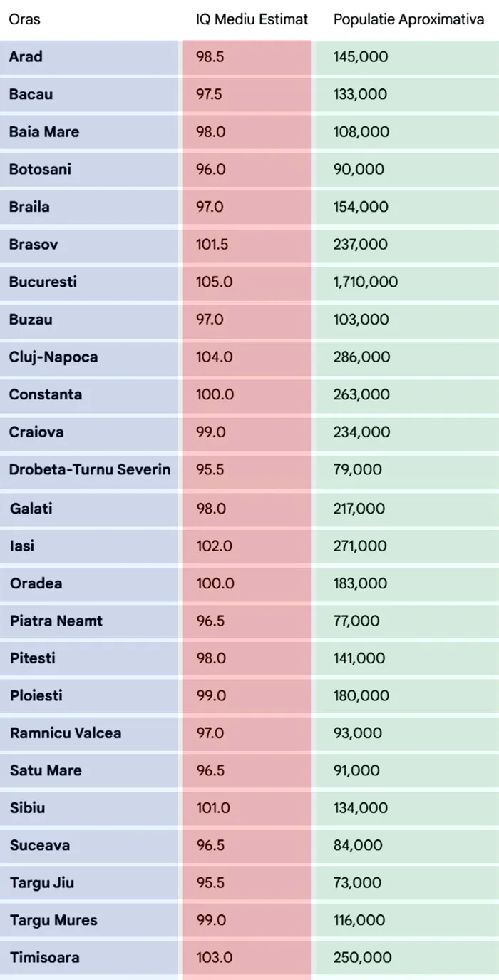Select Brasov's IQ value 101.5
Image resolution: width=499 pixels, height=980 pixels.
pos(212,244)
